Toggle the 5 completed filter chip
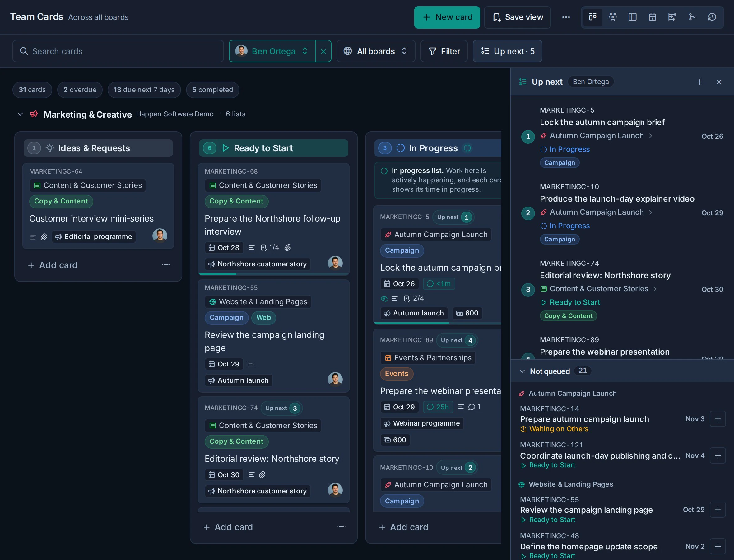 [x=212, y=90]
